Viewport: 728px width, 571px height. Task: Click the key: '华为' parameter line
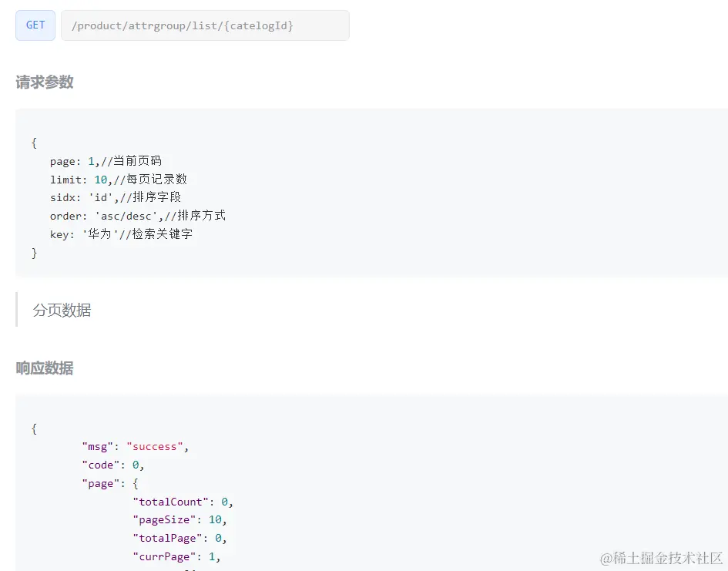tap(121, 234)
